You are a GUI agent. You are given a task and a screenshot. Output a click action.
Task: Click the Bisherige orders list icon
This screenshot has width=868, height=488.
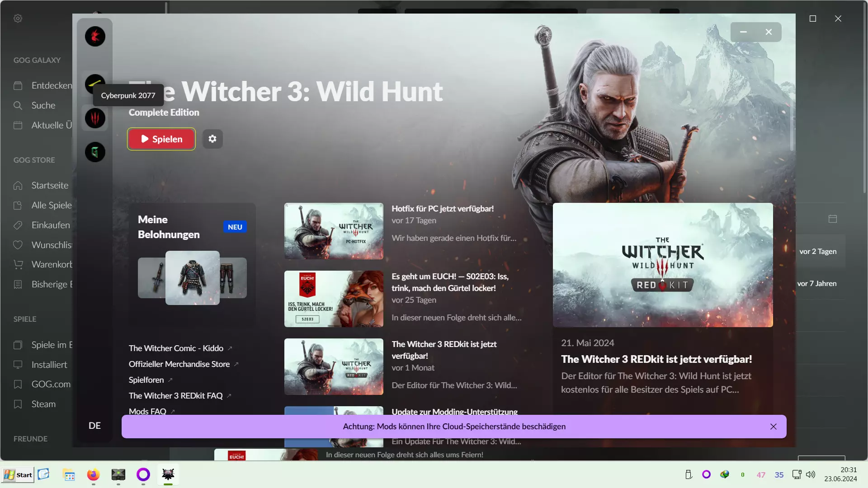(x=18, y=284)
